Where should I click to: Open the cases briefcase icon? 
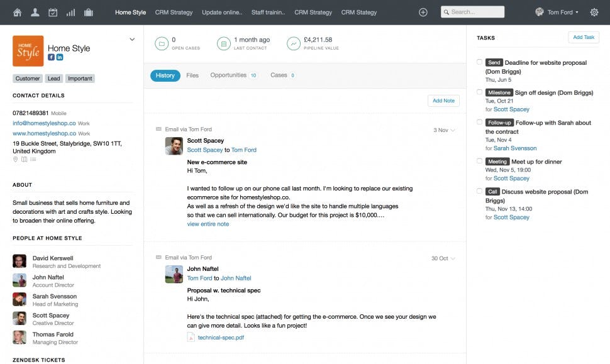[x=88, y=12]
